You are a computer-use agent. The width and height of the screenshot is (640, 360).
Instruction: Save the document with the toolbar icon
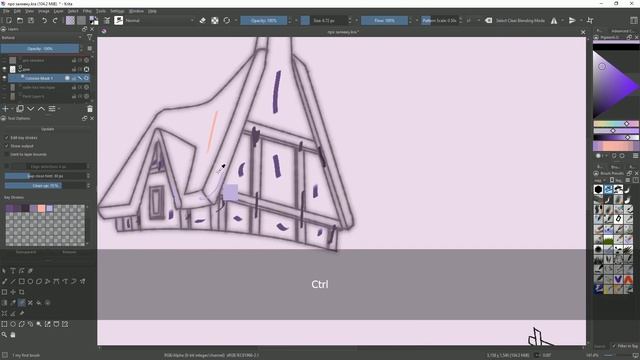(x=31, y=20)
